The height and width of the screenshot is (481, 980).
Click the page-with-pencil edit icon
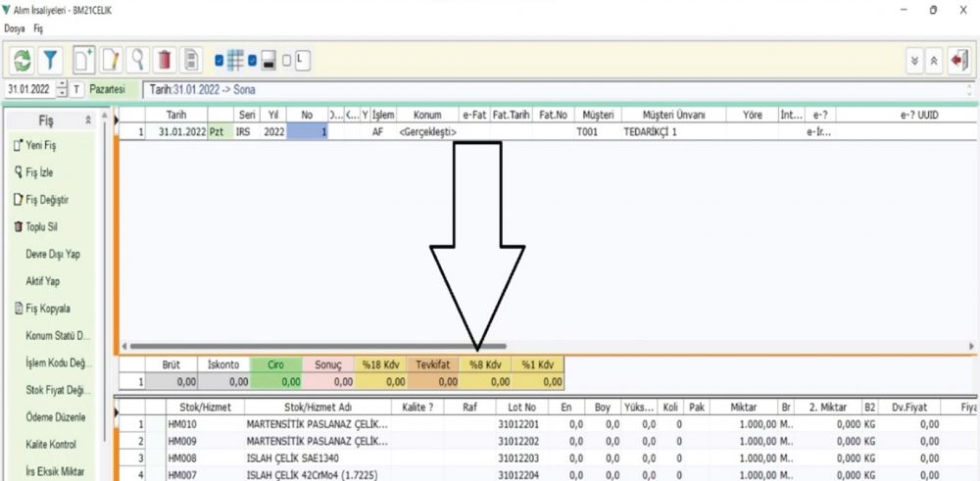112,60
